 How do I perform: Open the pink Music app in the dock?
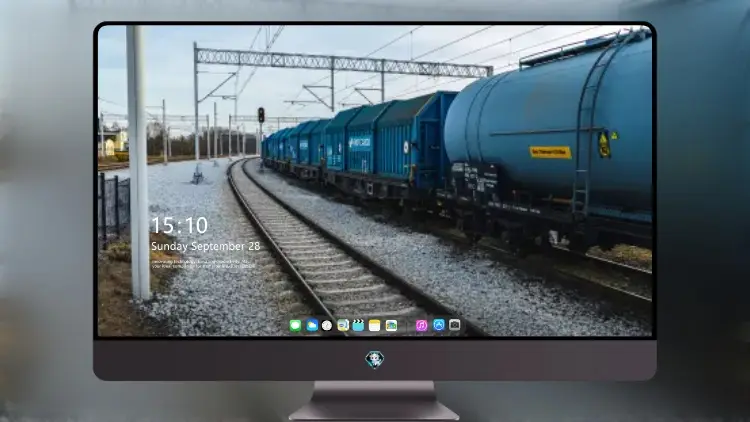(x=421, y=325)
